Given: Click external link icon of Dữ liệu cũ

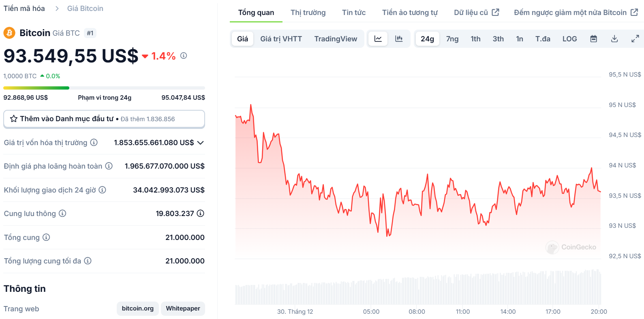Looking at the screenshot, I should pyautogui.click(x=495, y=12).
